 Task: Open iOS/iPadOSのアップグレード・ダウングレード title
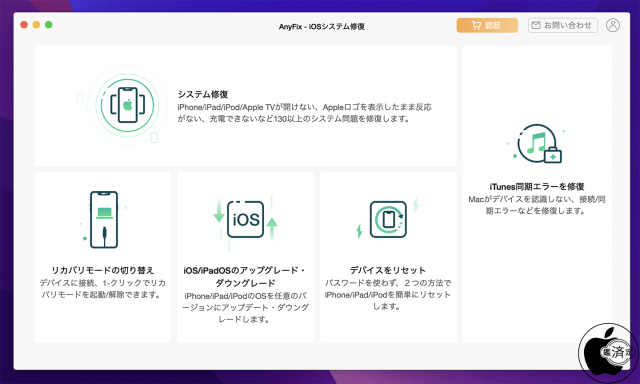click(x=245, y=276)
